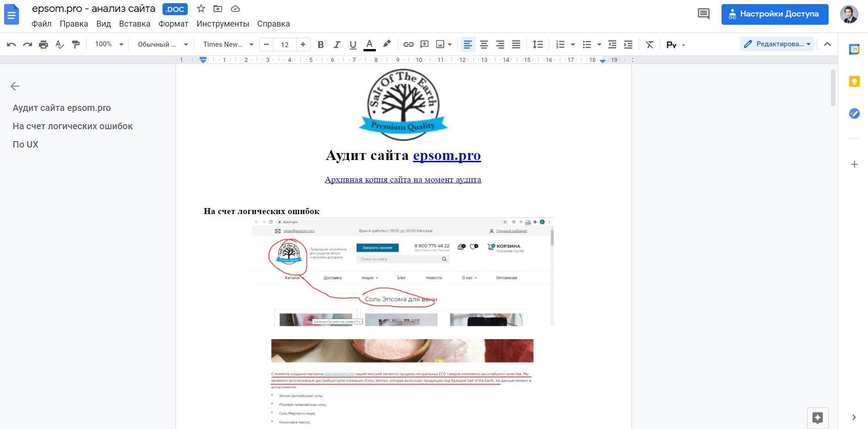Viewport: 868px width, 429px height.
Task: Expand bulleted list options arrow
Action: (599, 44)
